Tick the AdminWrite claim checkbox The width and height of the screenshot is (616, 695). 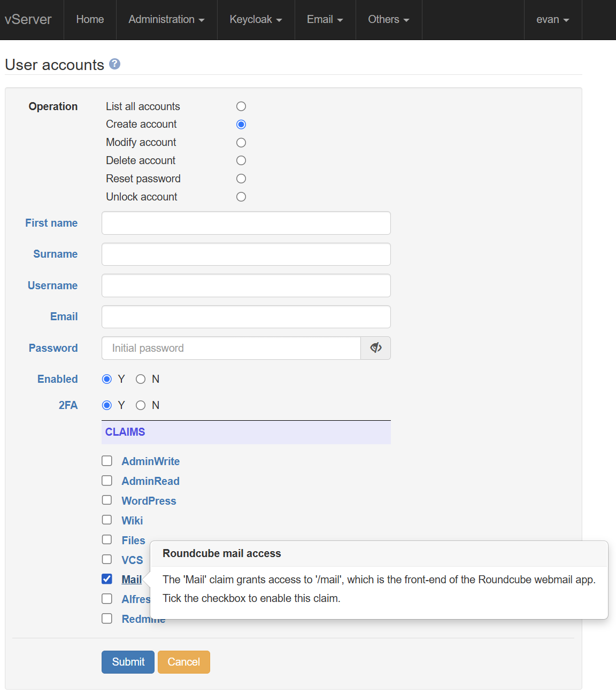107,461
